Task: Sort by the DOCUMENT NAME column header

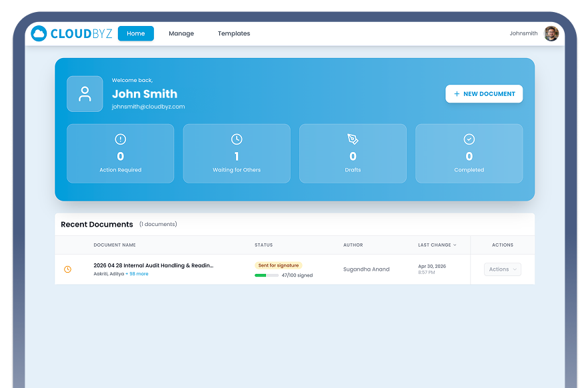Action: (115, 245)
